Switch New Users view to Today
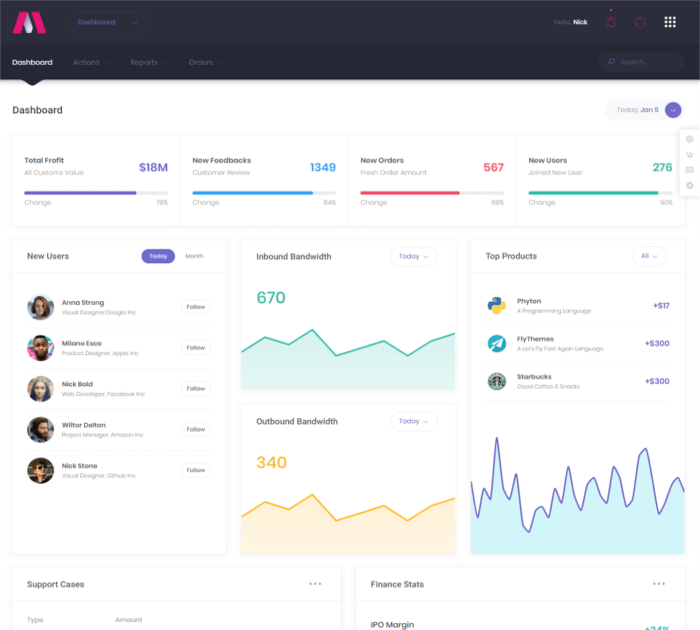Image resolution: width=700 pixels, height=630 pixels. point(158,256)
